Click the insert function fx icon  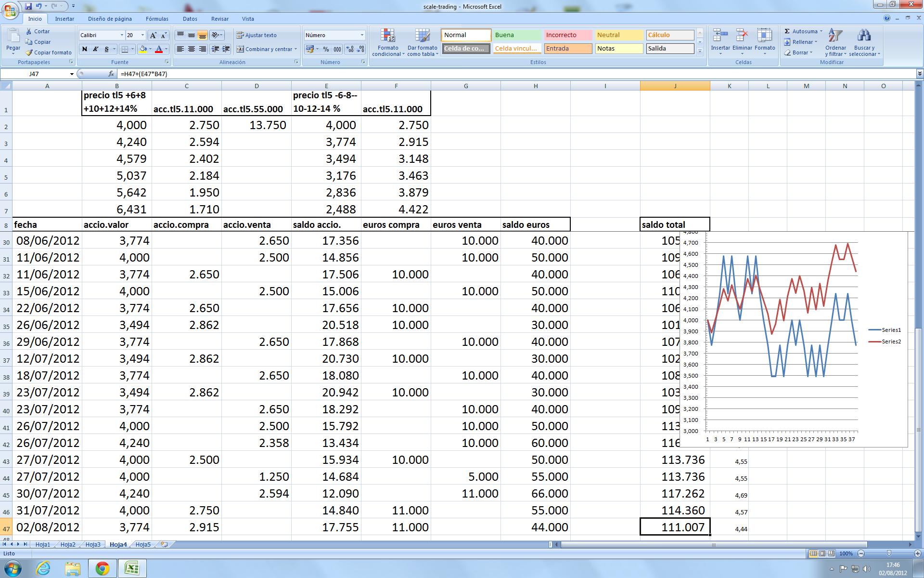(111, 74)
